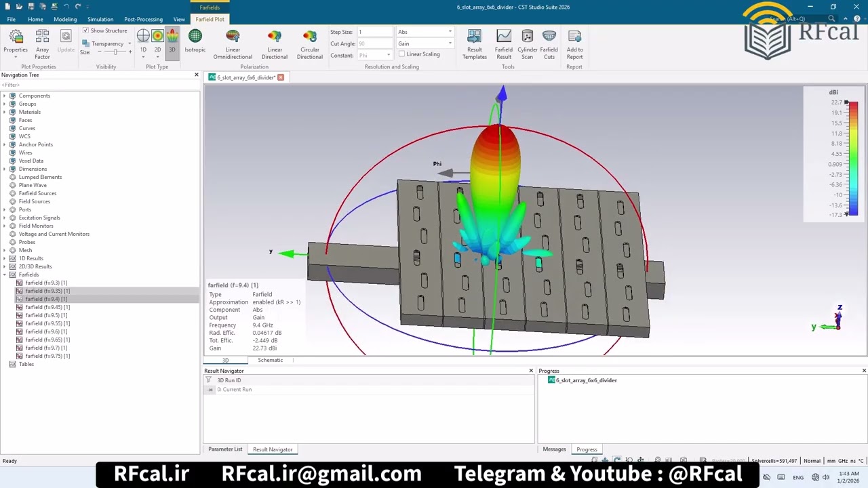The width and height of the screenshot is (868, 488).
Task: Toggle the Show Structure checkbox
Action: (x=86, y=30)
